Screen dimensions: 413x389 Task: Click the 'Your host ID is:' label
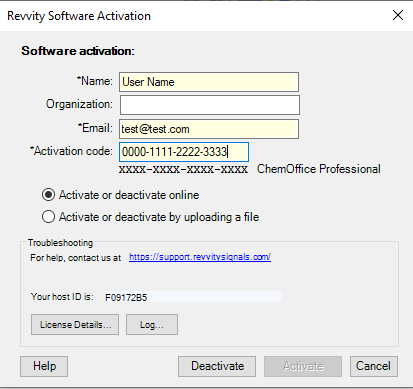[62, 296]
